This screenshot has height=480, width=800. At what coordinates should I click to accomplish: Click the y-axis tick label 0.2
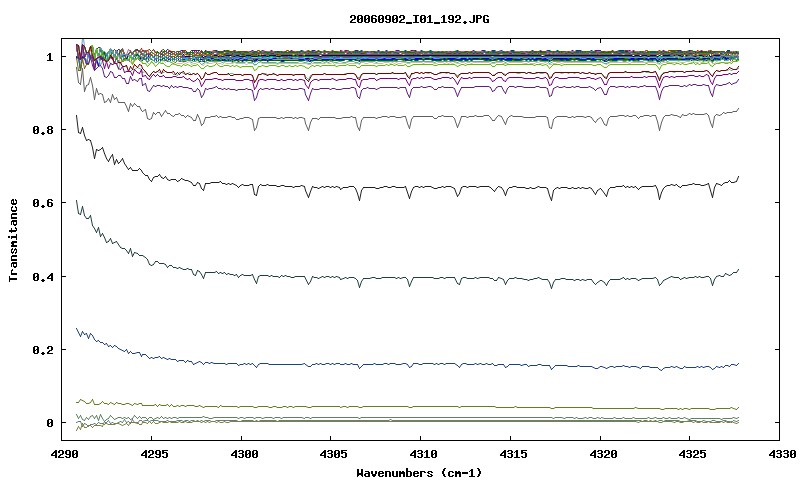(x=43, y=350)
